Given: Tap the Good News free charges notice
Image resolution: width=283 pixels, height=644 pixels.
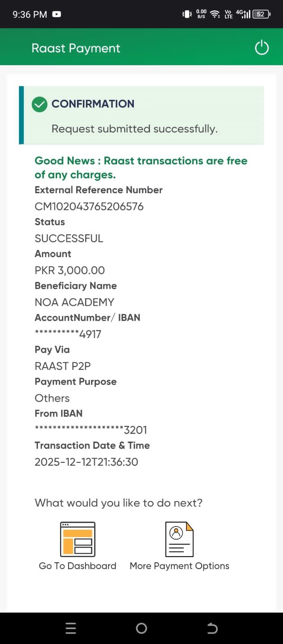Looking at the screenshot, I should (x=141, y=167).
